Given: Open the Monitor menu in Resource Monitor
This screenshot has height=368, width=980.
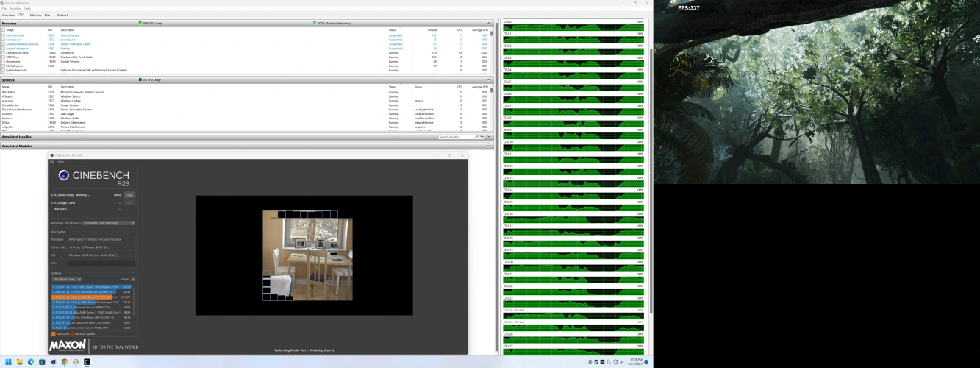Looking at the screenshot, I should 16,8.
